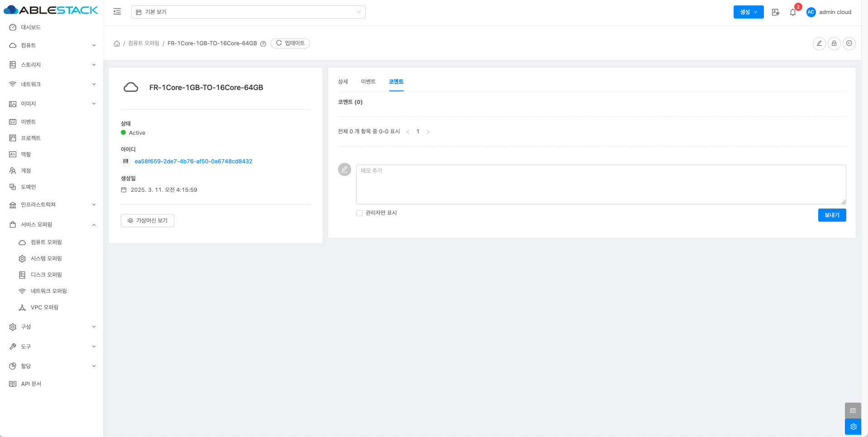Viewport: 868px width, 437px height.
Task: Expand the 할당 sidebar menu
Action: pos(52,366)
